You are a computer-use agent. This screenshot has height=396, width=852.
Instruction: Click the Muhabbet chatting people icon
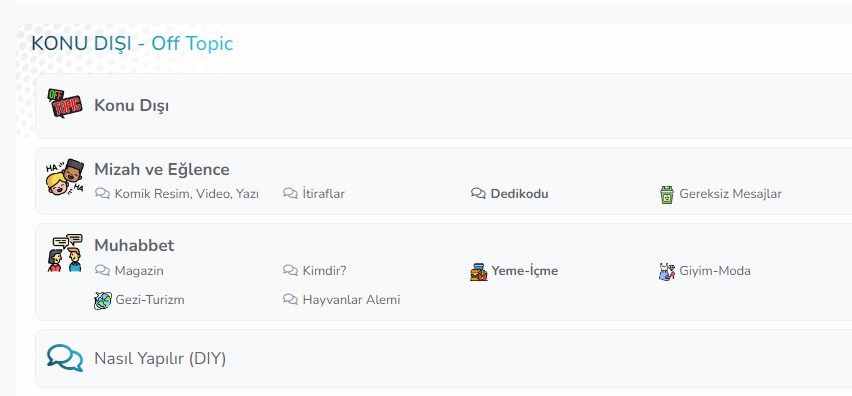[65, 253]
